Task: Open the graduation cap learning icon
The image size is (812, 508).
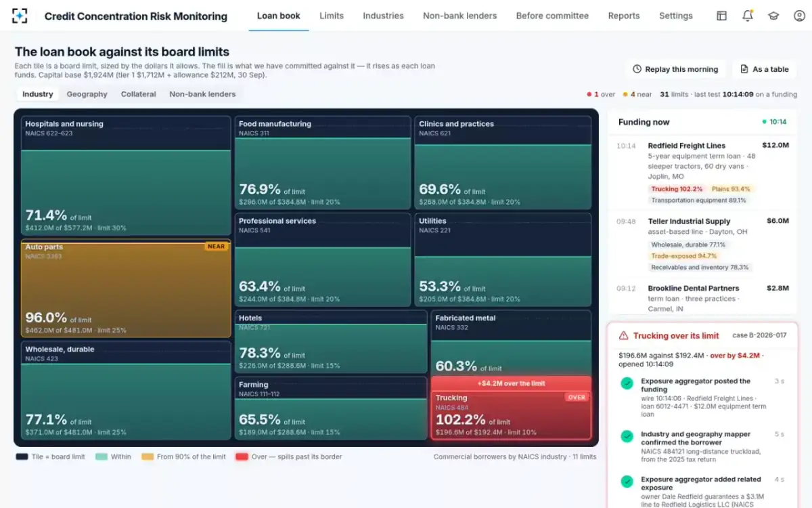Action: pyautogui.click(x=773, y=16)
